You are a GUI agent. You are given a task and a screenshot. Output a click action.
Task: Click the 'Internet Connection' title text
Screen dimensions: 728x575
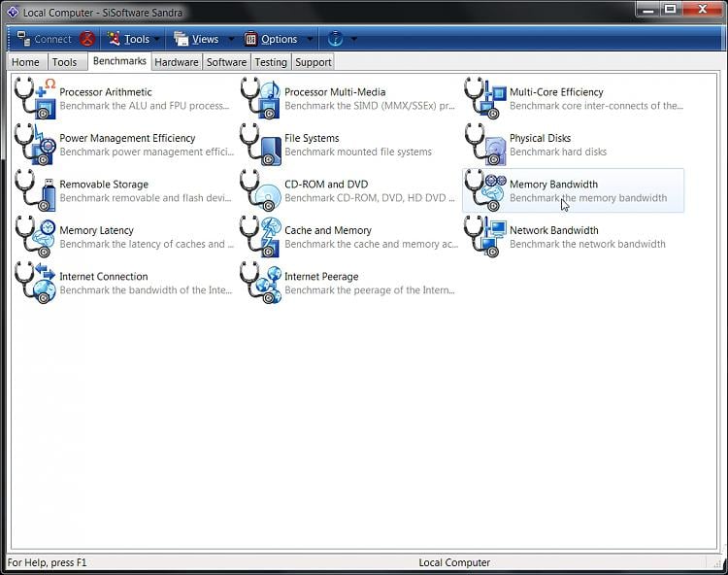point(104,276)
